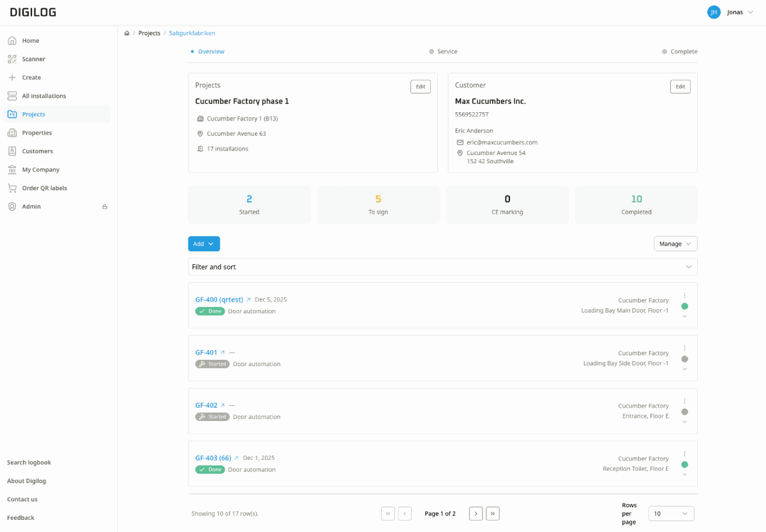Click external link arrow next to GF-401
This screenshot has width=766, height=532.
(223, 353)
